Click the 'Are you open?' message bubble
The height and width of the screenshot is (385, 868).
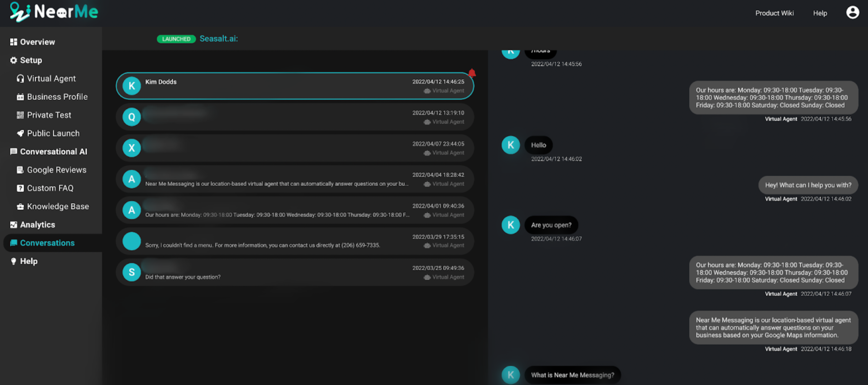(x=551, y=225)
